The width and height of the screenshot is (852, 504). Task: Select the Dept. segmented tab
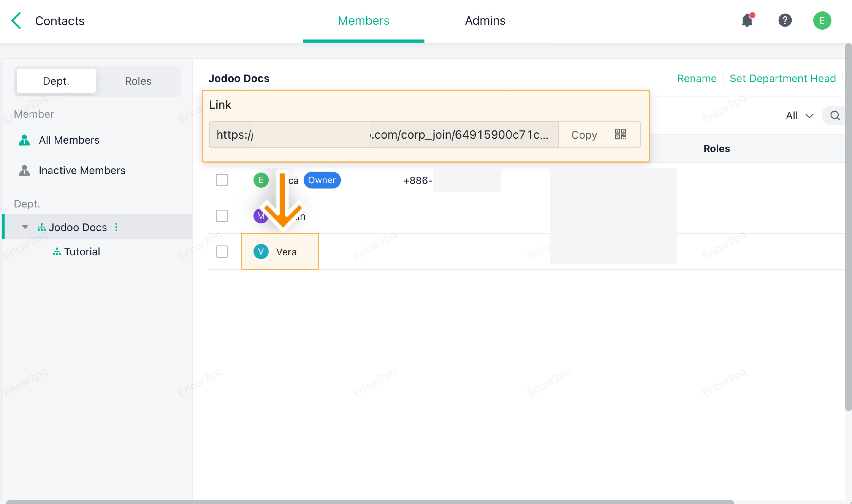tap(56, 81)
